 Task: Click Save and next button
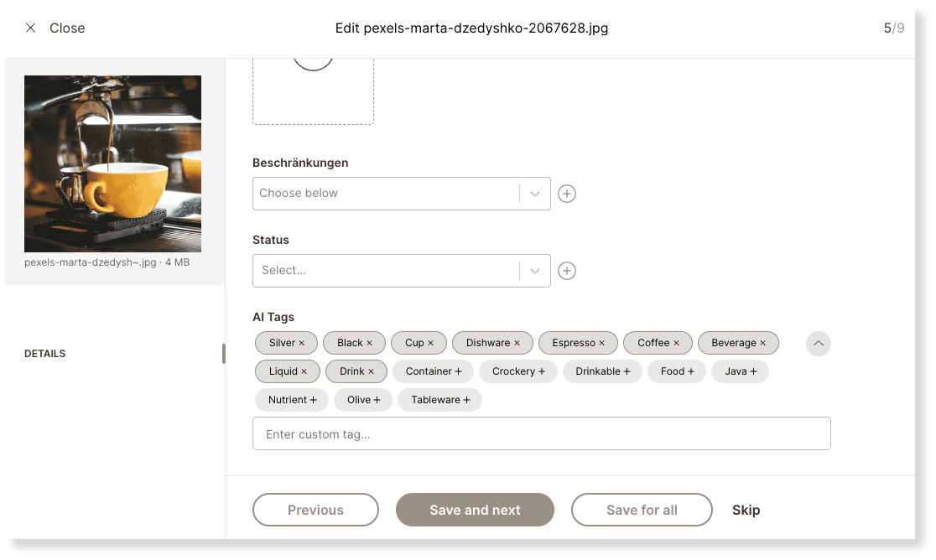click(475, 510)
